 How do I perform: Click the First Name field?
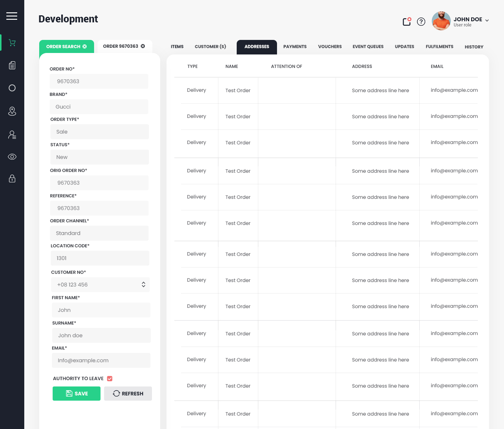coord(101,310)
